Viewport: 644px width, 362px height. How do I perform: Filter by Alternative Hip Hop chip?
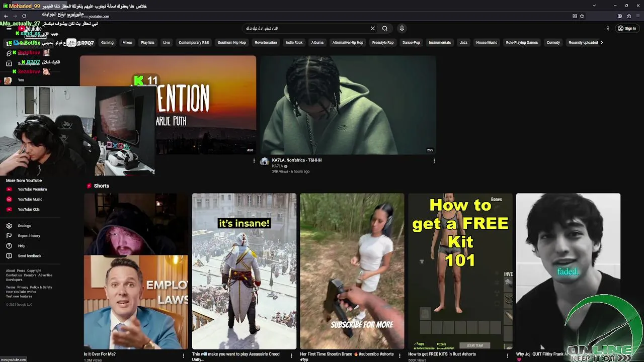coord(348,43)
